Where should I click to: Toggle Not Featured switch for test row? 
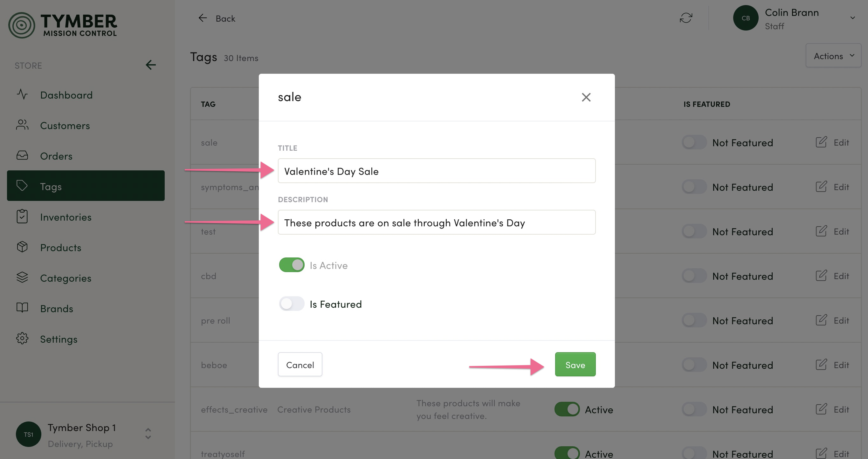694,231
